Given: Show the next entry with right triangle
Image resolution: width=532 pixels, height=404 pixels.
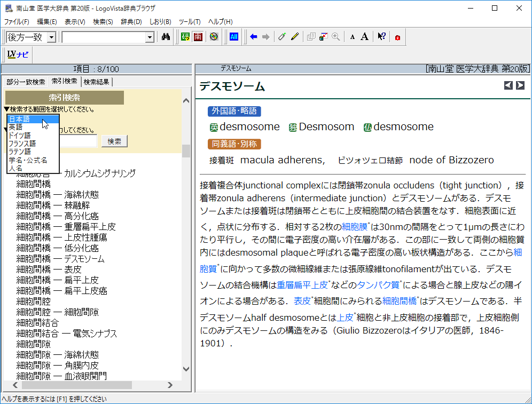Looking at the screenshot, I should [520, 85].
